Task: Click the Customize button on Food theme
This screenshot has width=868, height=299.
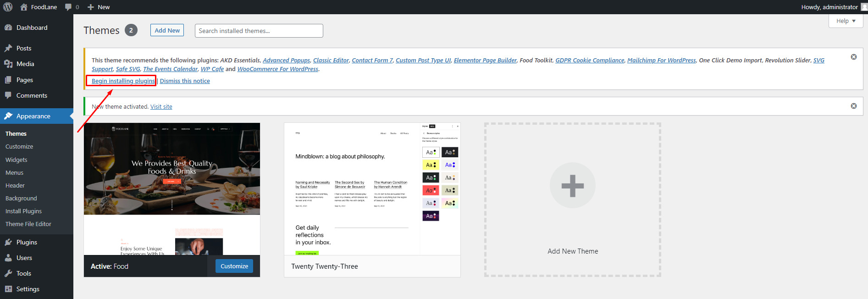Action: tap(234, 266)
